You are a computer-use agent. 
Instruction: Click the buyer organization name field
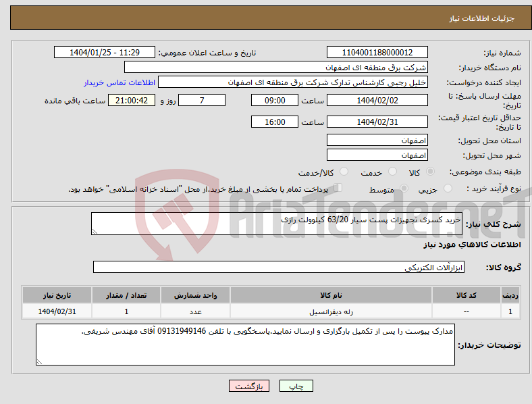pyautogui.click(x=276, y=67)
